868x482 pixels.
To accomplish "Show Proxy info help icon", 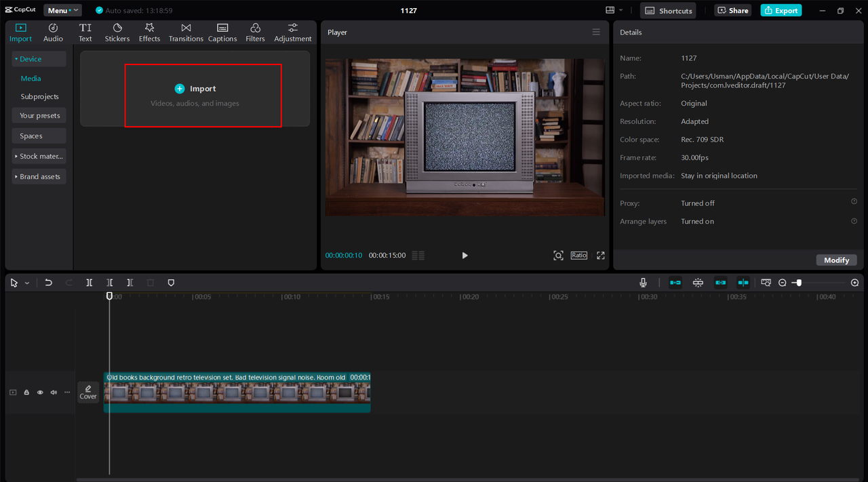I will (x=854, y=201).
